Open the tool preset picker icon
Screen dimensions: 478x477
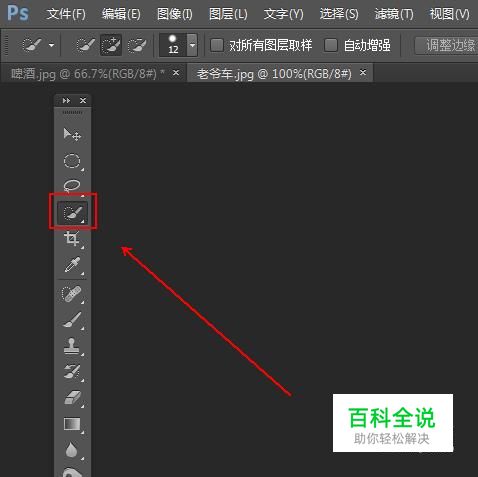[37, 45]
